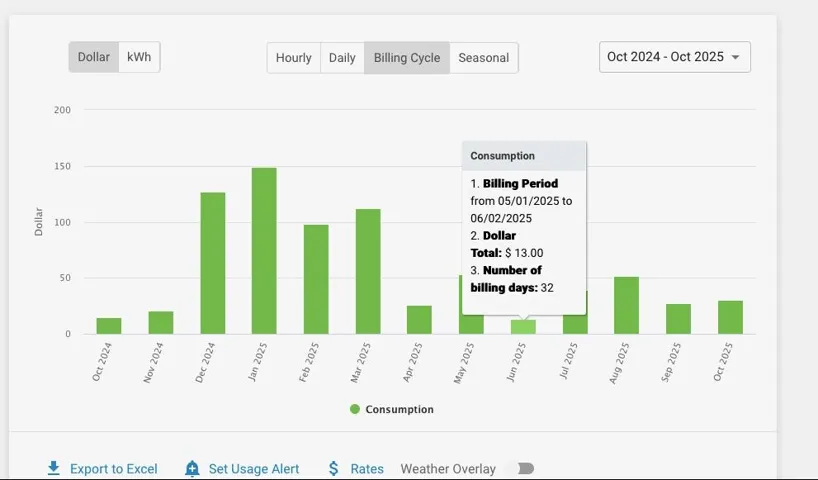
Task: Switch units to kWh
Action: (139, 57)
